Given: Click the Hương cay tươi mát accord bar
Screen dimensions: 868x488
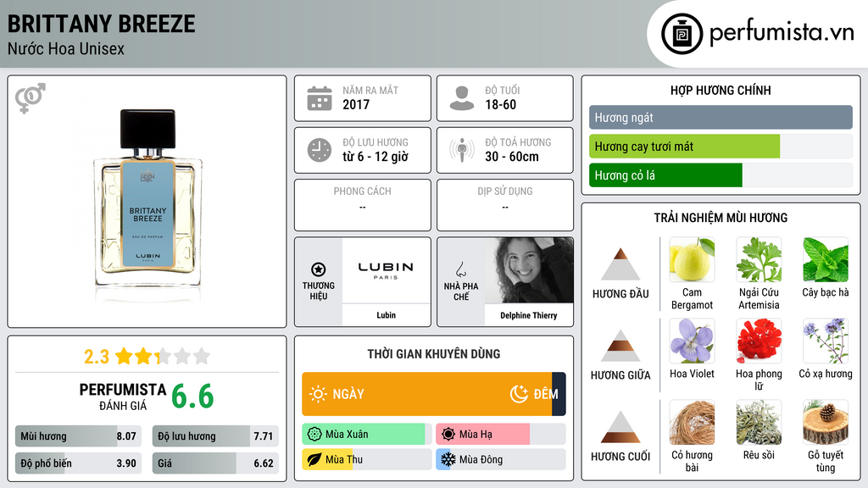Looking at the screenshot, I should [x=721, y=146].
